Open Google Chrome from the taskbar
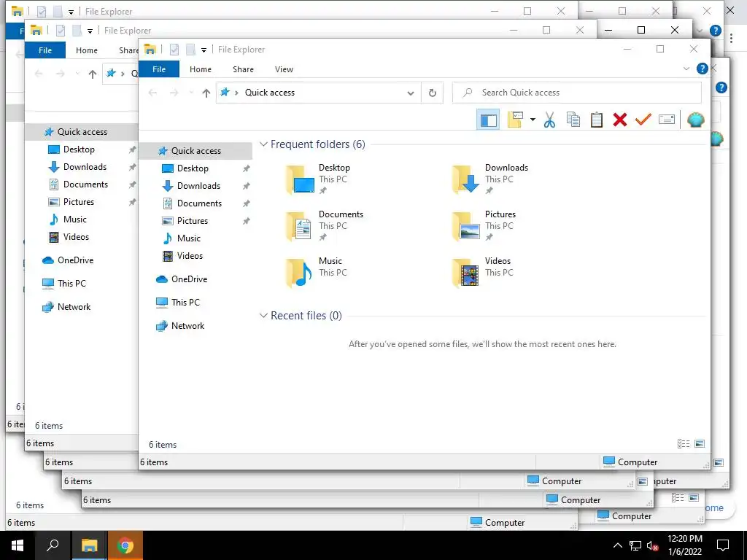Image resolution: width=747 pixels, height=560 pixels. [125, 545]
